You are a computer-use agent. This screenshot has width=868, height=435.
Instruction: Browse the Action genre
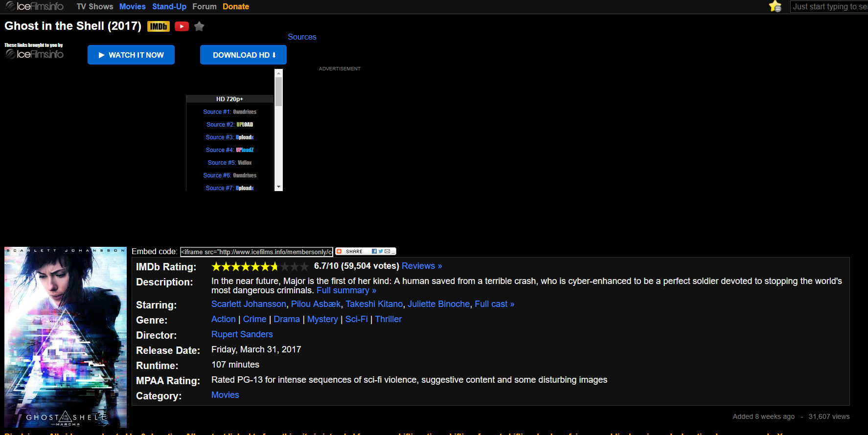click(x=224, y=319)
